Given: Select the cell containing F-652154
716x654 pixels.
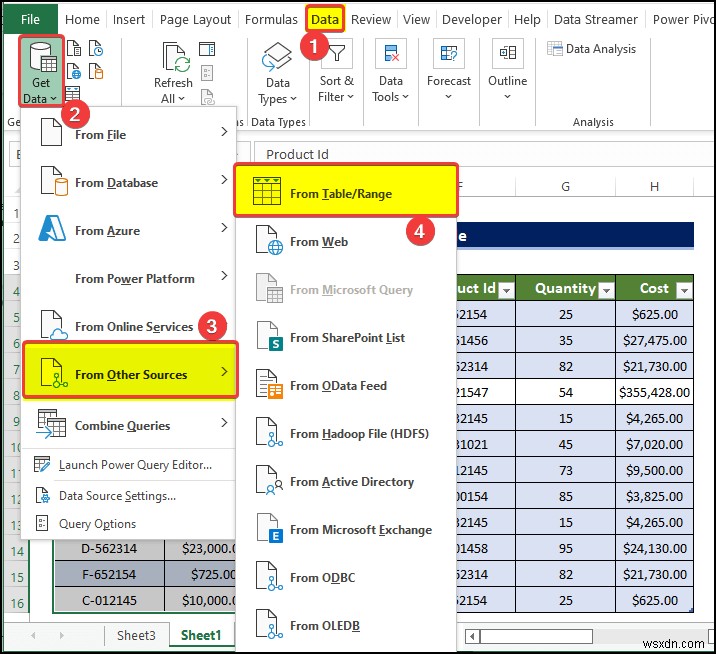Looking at the screenshot, I should [x=109, y=574].
